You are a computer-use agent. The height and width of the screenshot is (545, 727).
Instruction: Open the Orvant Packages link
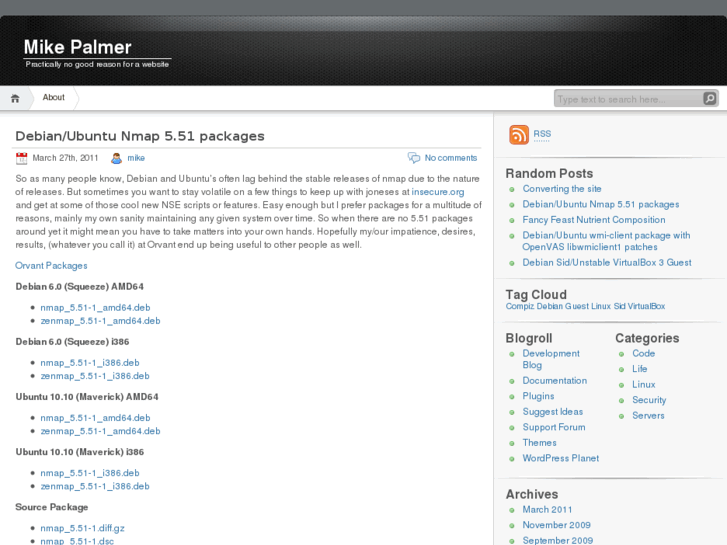[51, 265]
